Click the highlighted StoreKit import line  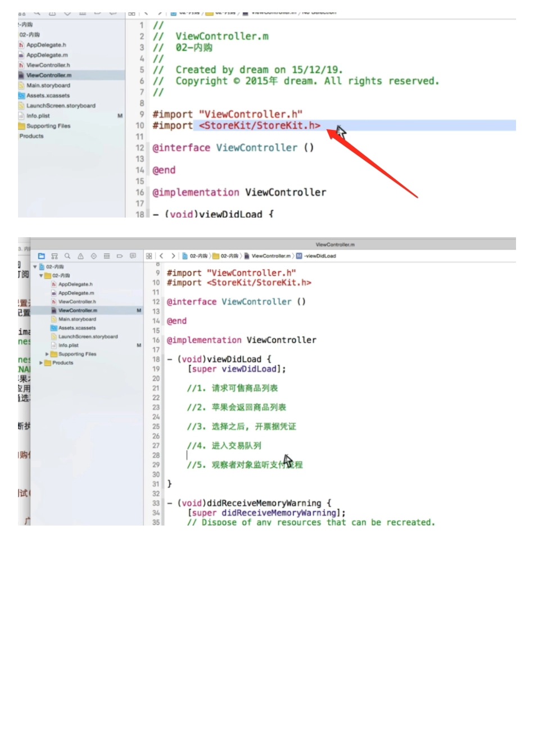(x=259, y=125)
